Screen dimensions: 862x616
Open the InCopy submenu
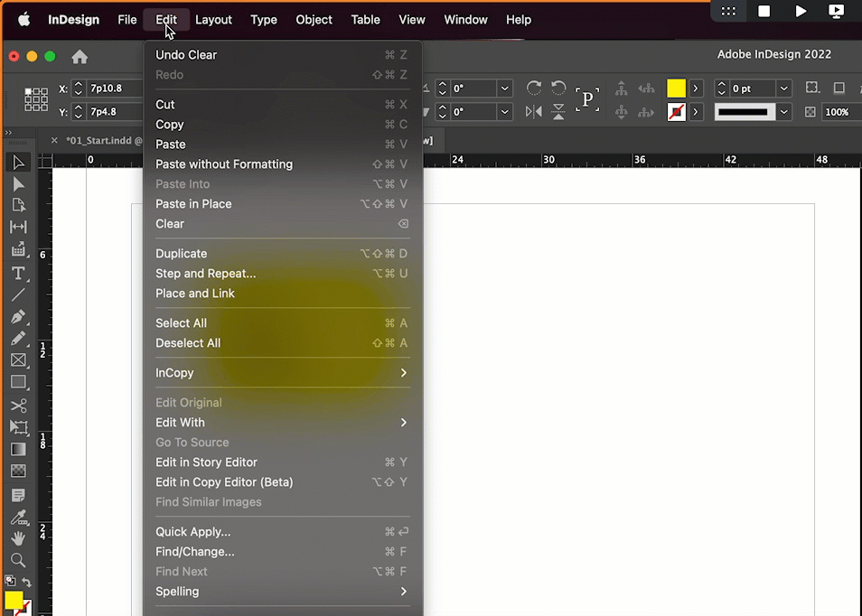(283, 372)
